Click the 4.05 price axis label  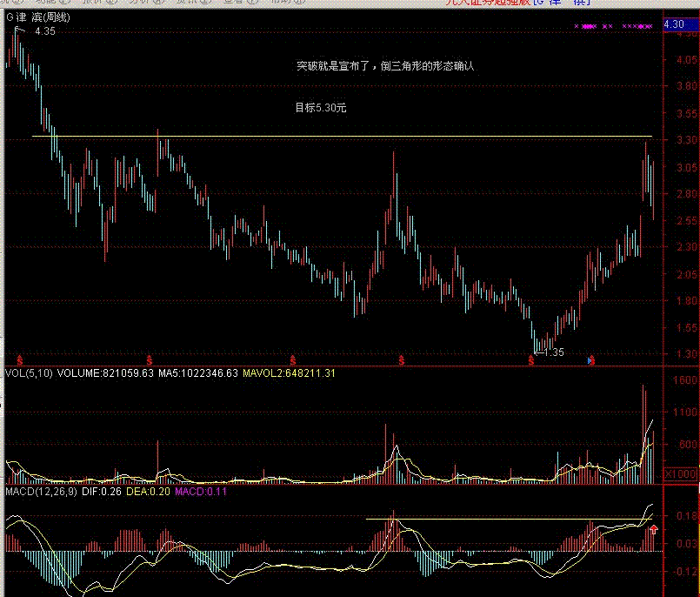(687, 59)
